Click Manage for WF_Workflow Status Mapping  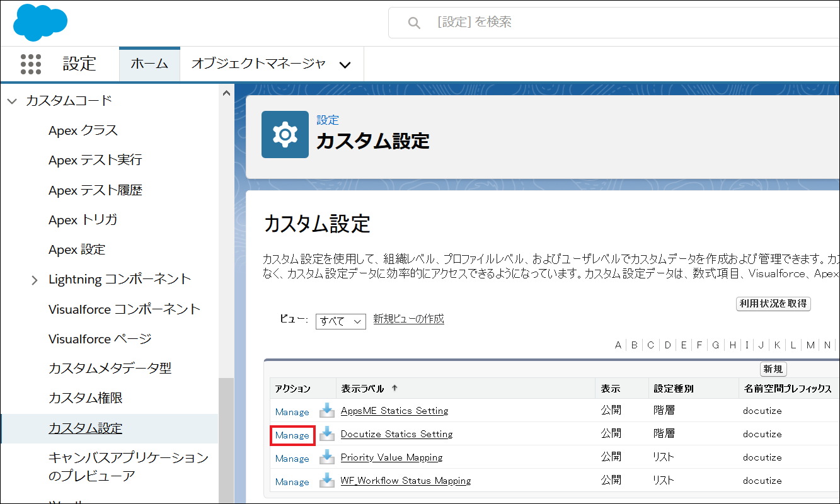pos(292,481)
